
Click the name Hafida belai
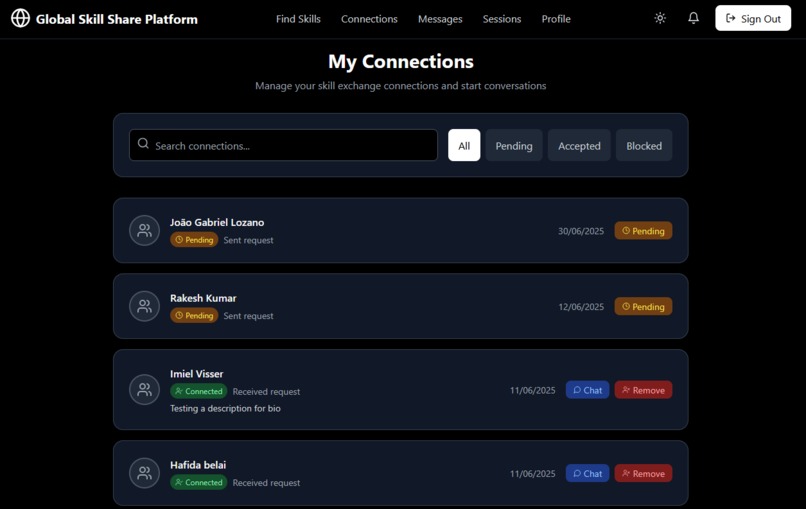pyautogui.click(x=198, y=465)
